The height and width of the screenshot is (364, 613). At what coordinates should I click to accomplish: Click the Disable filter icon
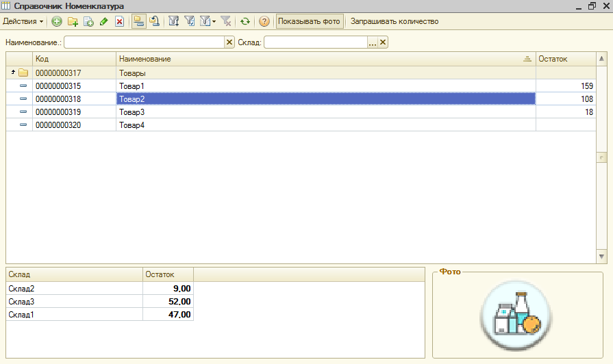pyautogui.click(x=225, y=21)
